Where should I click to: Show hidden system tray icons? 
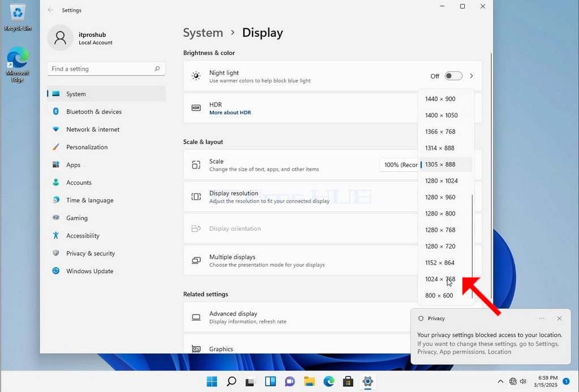coord(500,381)
